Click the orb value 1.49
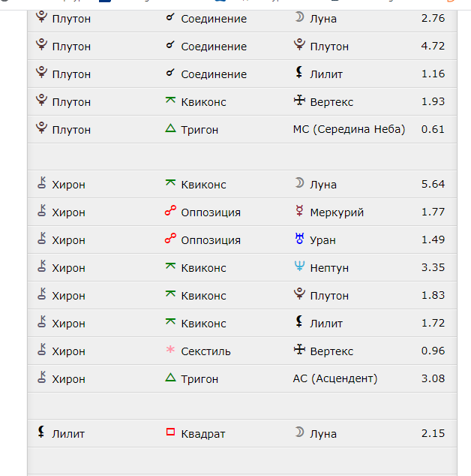Screen dimensions: 471x476 tap(433, 240)
